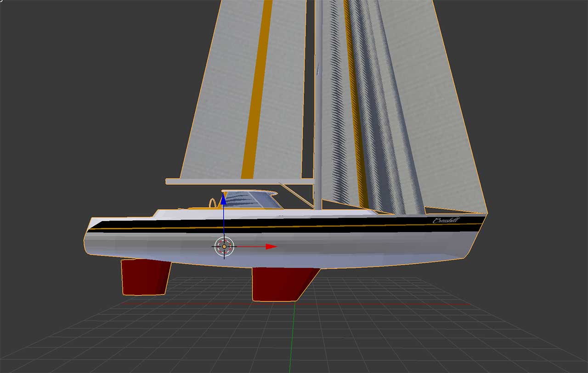
Task: Click the red X-axis line on grid
Action: coord(294,304)
